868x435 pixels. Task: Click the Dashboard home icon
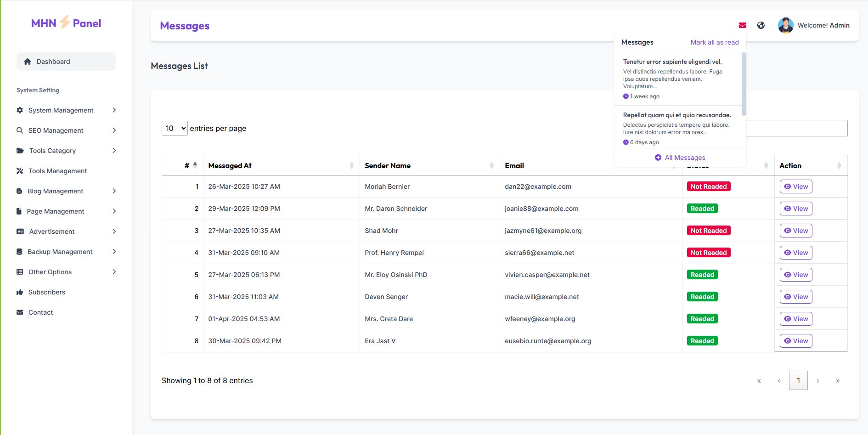(28, 62)
